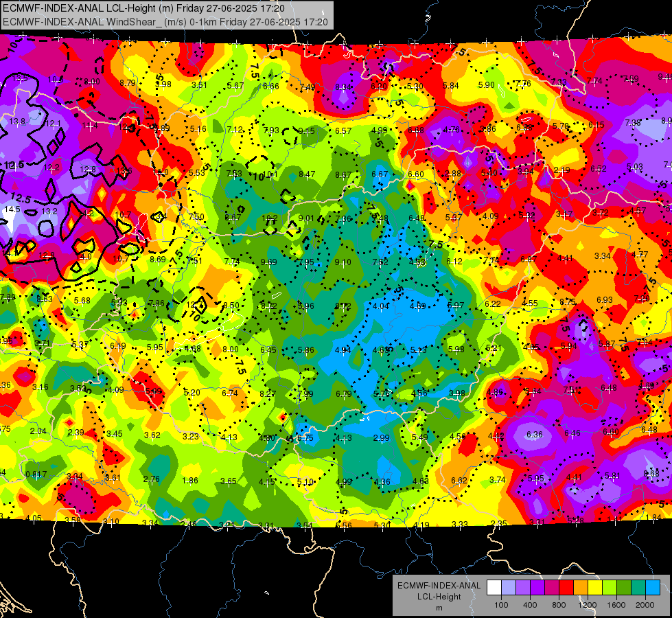Click the grid value 7.76
672x618 pixels.
[x=523, y=84]
